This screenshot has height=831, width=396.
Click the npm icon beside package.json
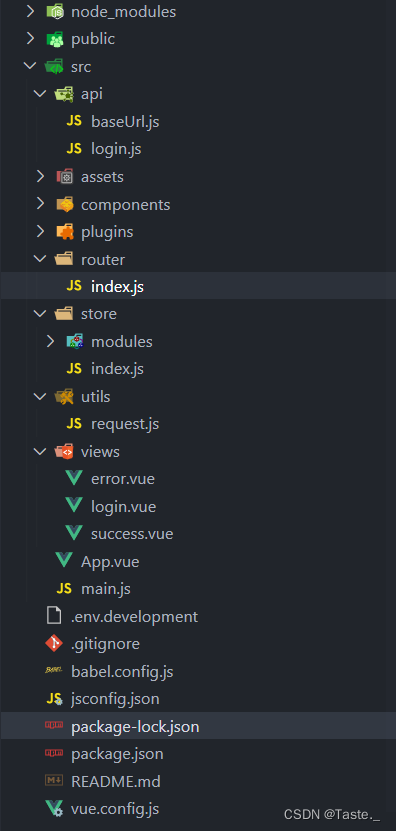[x=54, y=754]
